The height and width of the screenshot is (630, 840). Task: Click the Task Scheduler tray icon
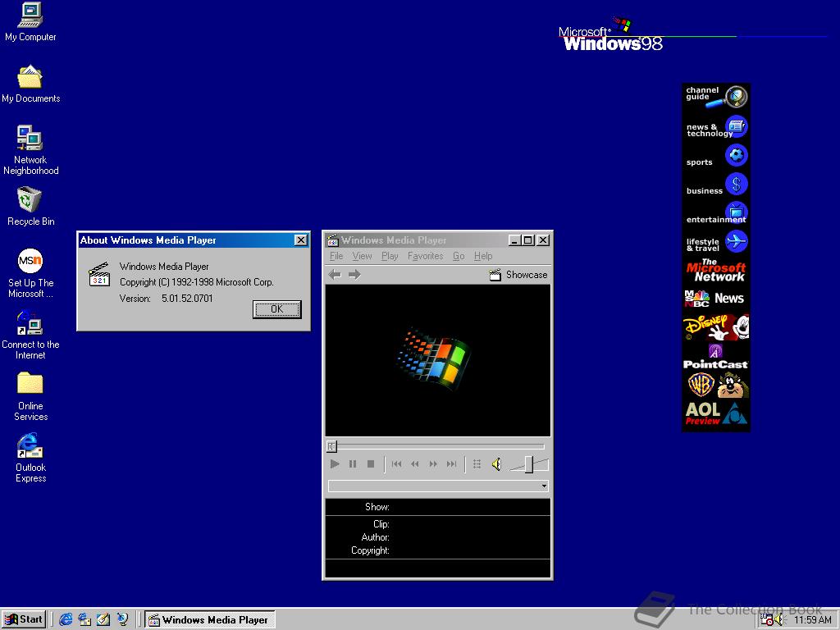click(767, 620)
